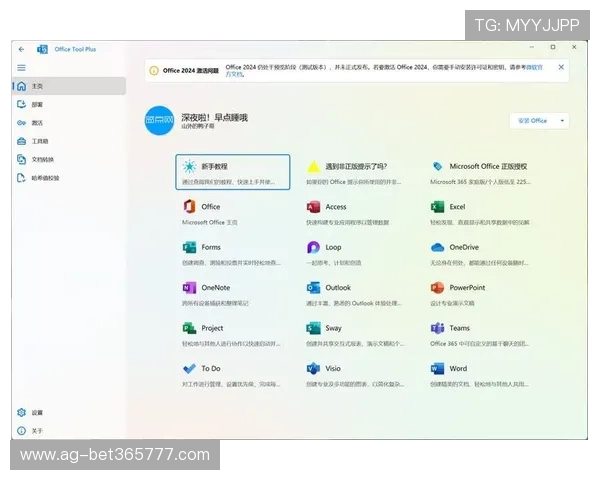Click the Visio app icon
The height and width of the screenshot is (480, 600).
click(x=313, y=368)
